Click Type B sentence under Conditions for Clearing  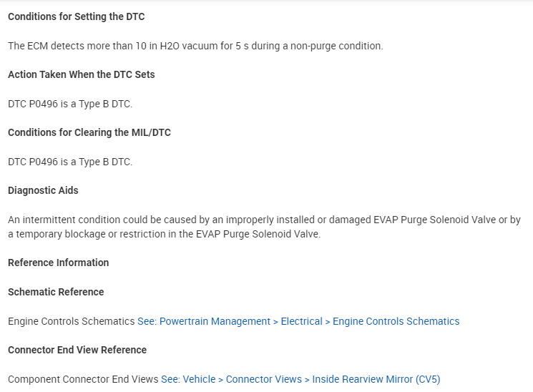70,162
